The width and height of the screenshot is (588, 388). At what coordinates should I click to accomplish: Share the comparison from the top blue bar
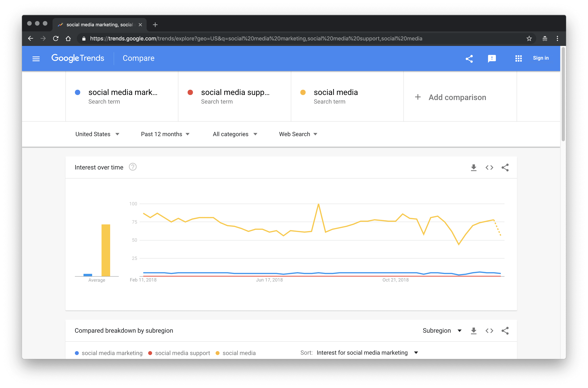469,59
